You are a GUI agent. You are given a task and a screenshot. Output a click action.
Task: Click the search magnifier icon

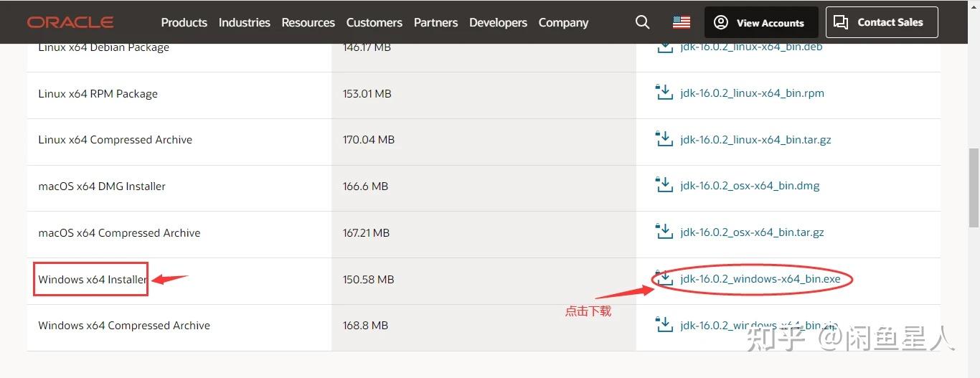[642, 22]
